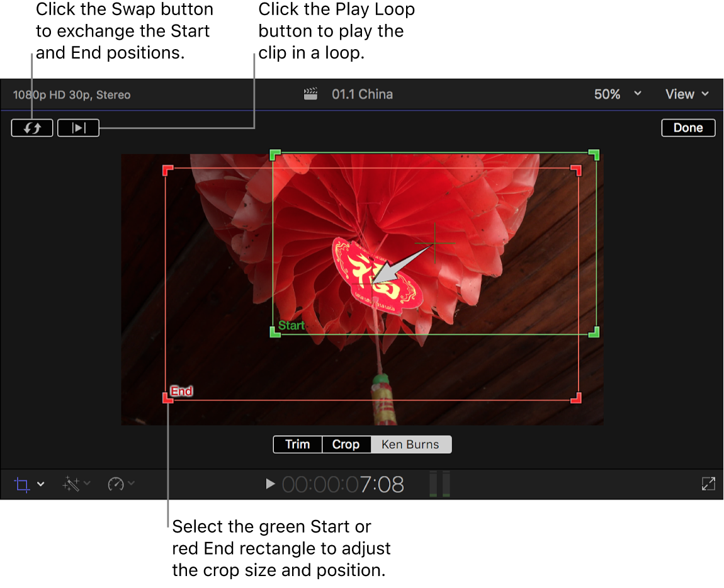Expand the Crop tool dropdown chevron
This screenshot has width=724, height=588.
40,484
